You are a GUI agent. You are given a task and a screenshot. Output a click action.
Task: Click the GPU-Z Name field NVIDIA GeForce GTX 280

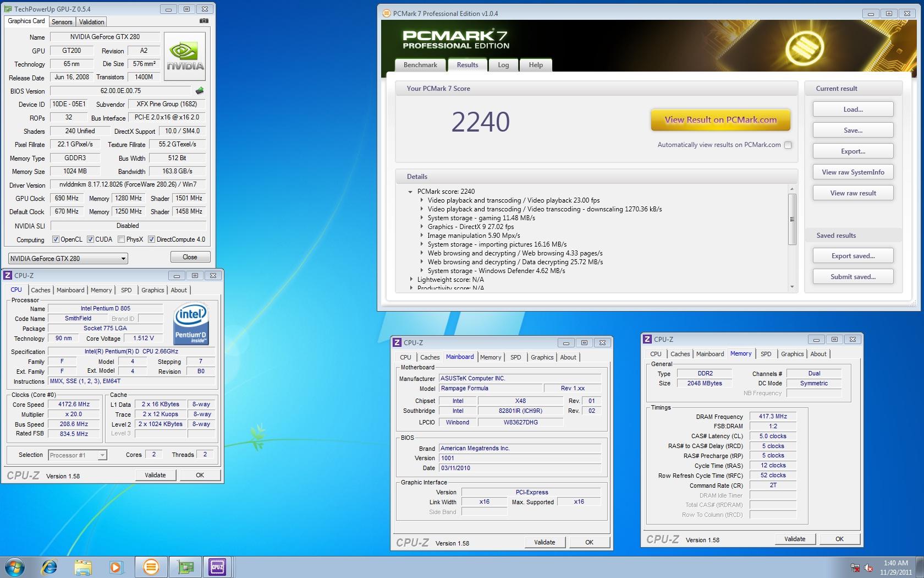(x=105, y=37)
